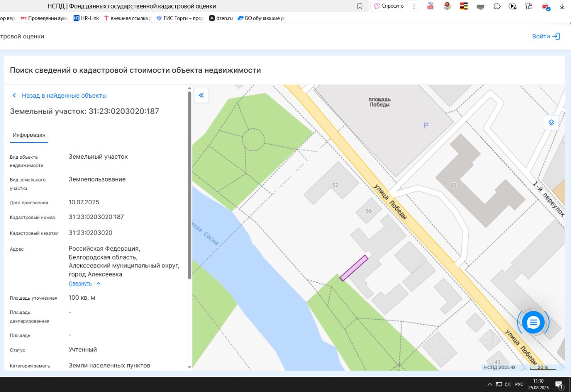Image resolution: width=571 pixels, height=392 pixels.
Task: Open the browser extensions puzzle icon
Action: pyautogui.click(x=497, y=6)
